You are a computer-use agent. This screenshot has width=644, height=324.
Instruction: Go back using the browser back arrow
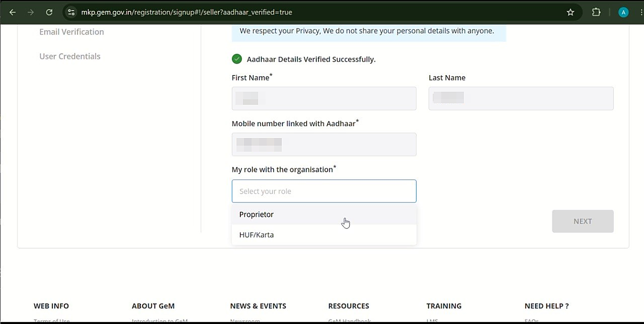12,12
